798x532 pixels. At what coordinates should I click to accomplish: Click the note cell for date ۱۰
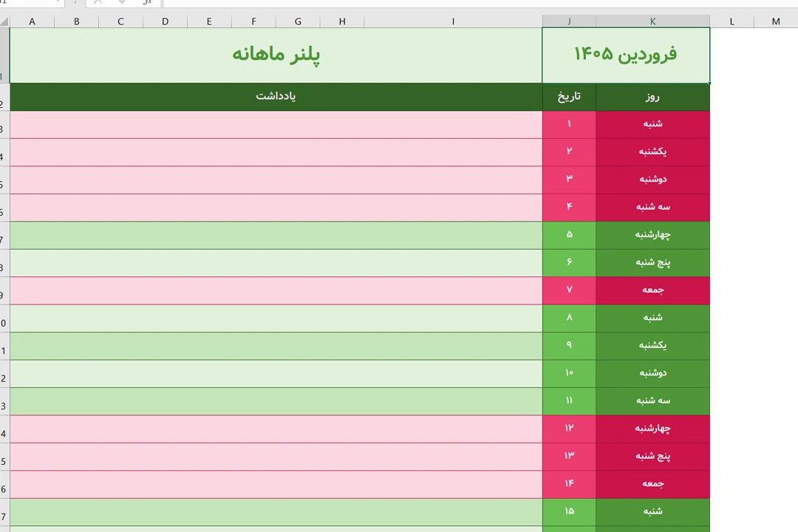point(276,373)
